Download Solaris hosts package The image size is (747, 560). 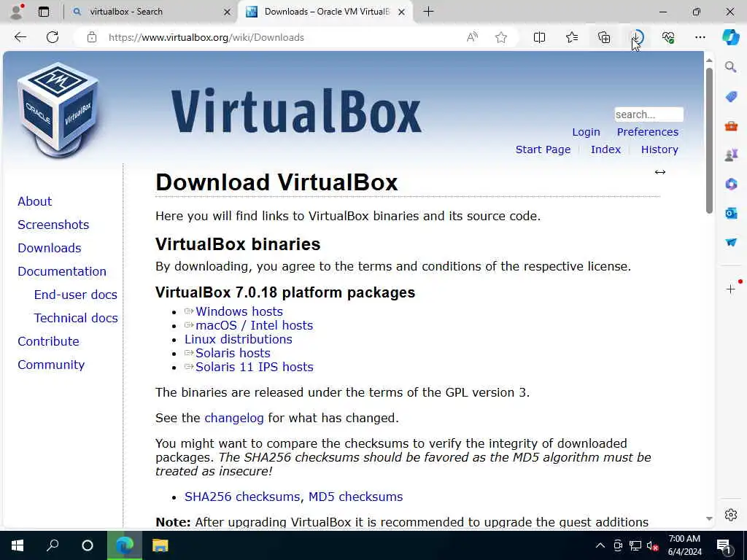(x=233, y=353)
